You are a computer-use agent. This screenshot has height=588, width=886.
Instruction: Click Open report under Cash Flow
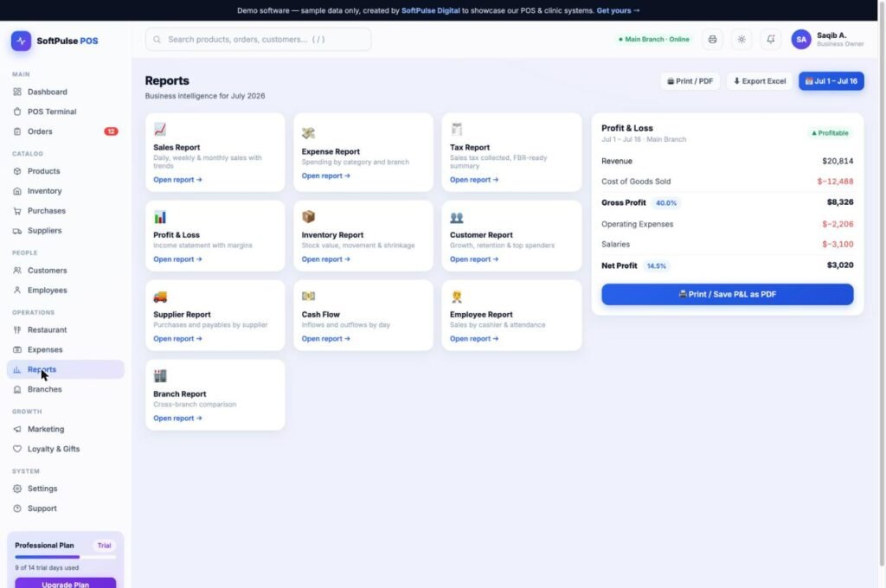click(325, 339)
